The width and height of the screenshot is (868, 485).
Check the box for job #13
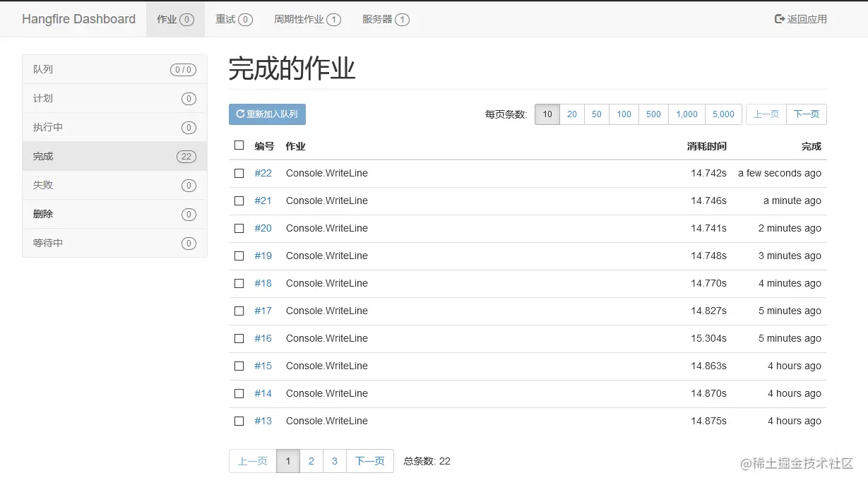[239, 421]
